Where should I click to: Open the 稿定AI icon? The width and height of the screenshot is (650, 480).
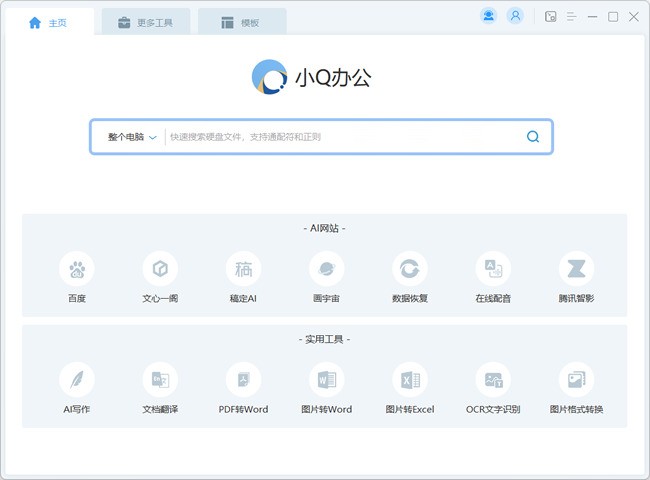tap(243, 269)
